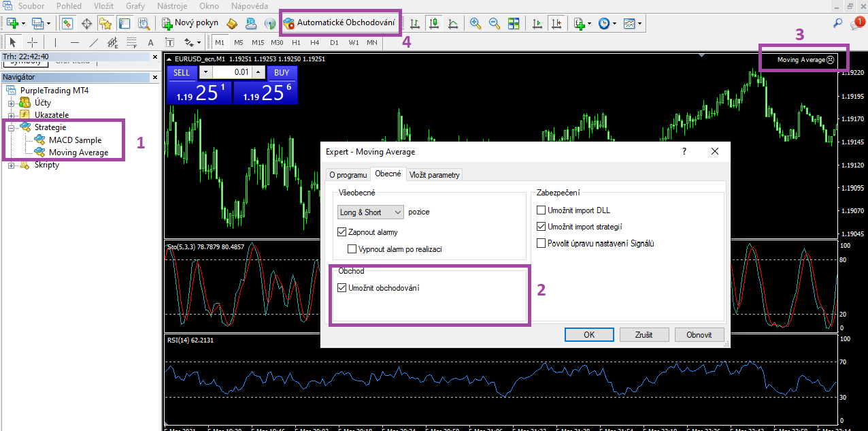Screen dimensions: 868x431
Task: Select the M15 timeframe button
Action: tap(258, 42)
